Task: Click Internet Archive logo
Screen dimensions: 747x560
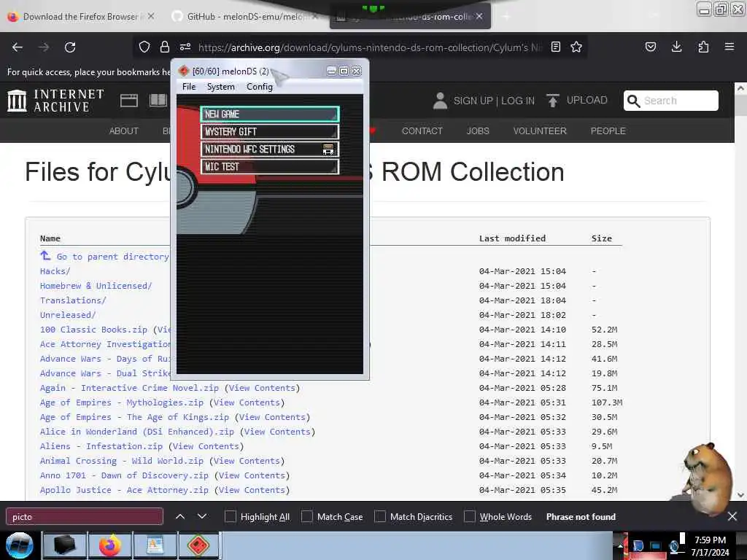Action: (55, 101)
